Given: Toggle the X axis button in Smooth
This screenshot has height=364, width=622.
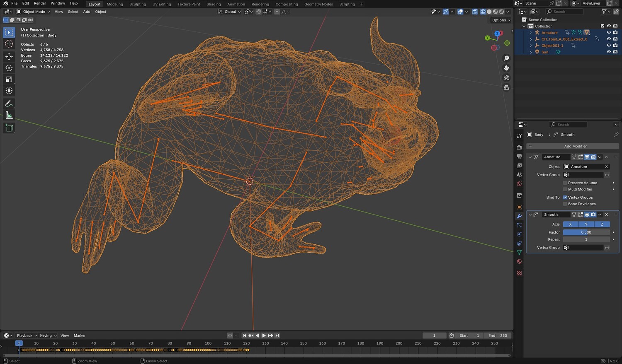Looking at the screenshot, I should [x=570, y=224].
